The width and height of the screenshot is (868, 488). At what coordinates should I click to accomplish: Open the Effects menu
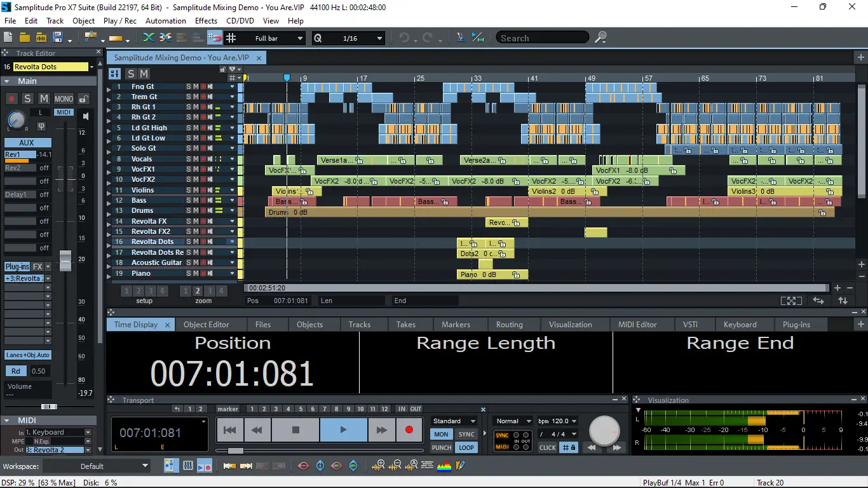coord(206,21)
